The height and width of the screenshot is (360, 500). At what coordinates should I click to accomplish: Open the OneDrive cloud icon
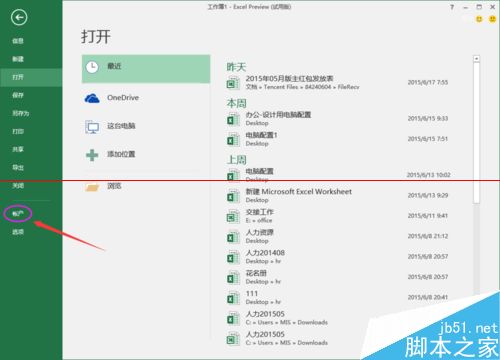click(92, 98)
